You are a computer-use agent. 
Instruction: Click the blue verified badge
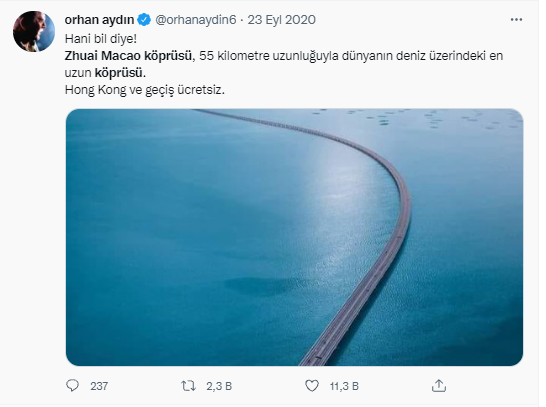click(144, 20)
